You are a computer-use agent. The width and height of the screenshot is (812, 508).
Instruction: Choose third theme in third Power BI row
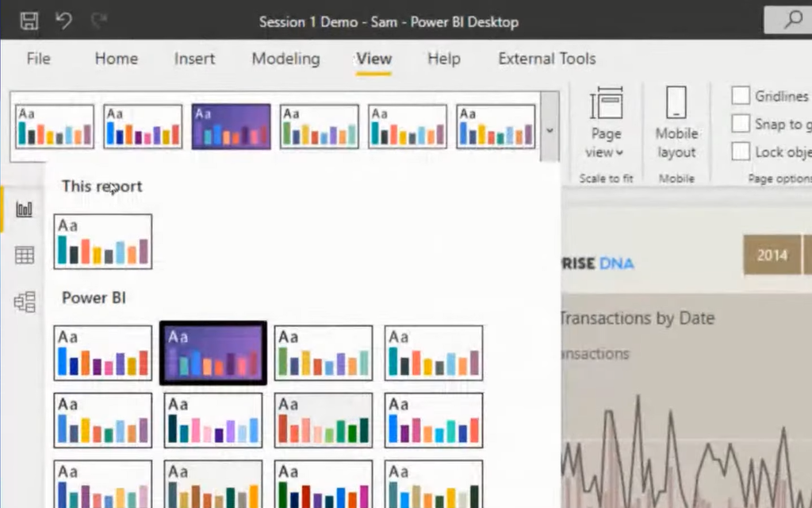coord(324,484)
